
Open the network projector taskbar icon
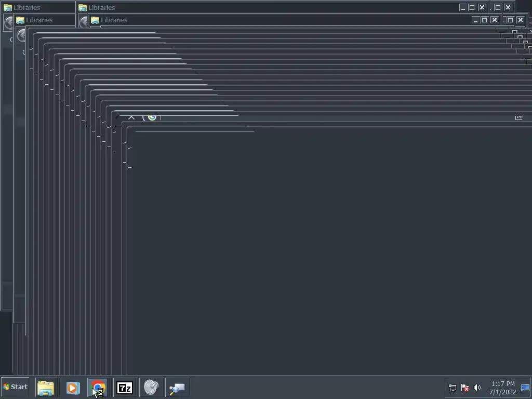click(x=177, y=388)
